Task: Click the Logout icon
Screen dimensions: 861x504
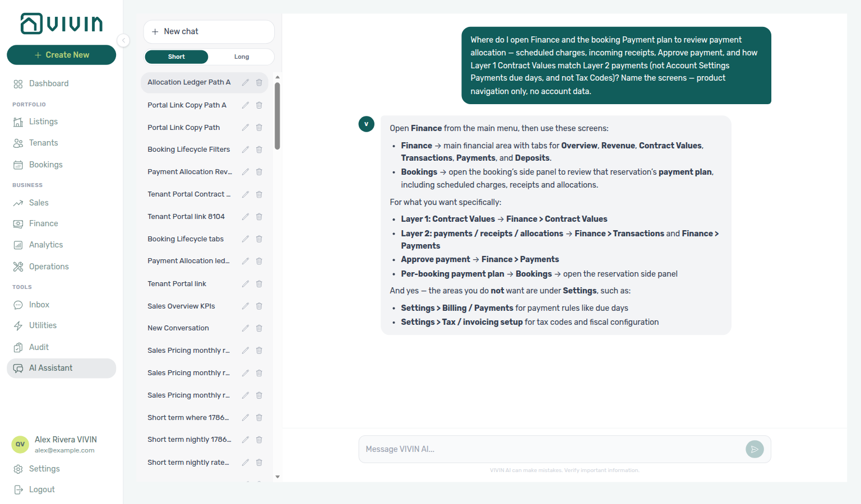Action: 18,490
